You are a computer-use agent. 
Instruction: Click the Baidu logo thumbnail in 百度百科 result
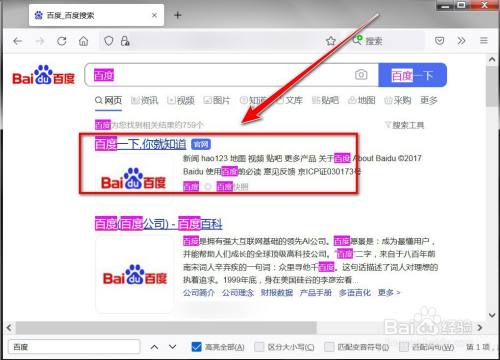tap(134, 275)
